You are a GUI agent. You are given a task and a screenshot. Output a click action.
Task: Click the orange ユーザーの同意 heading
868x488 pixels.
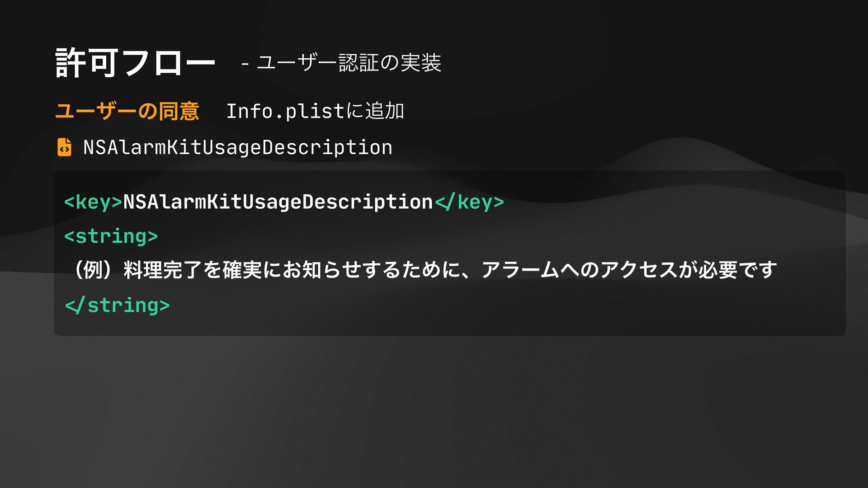tap(127, 111)
